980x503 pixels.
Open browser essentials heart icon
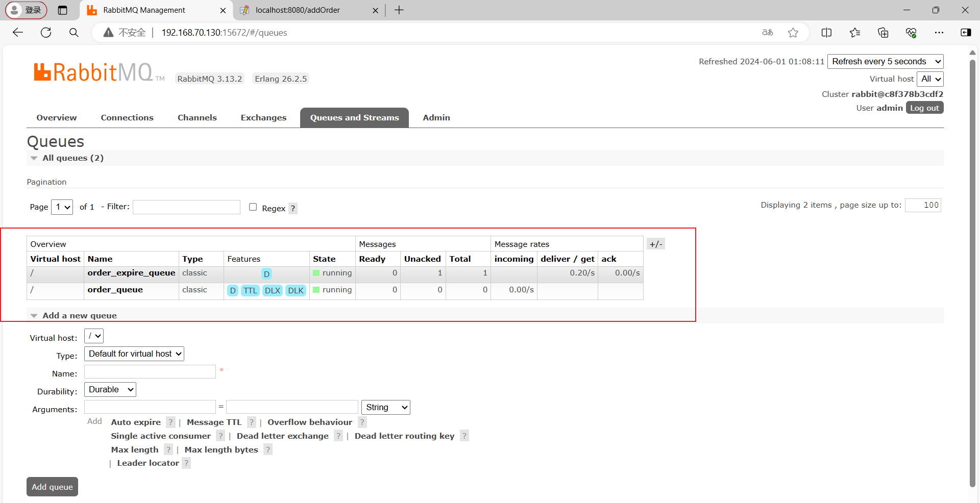pos(911,33)
